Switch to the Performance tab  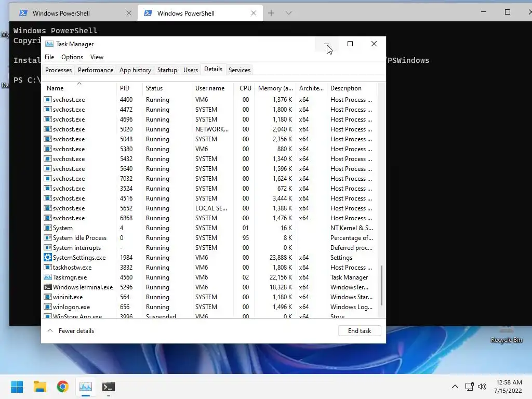pyautogui.click(x=96, y=70)
